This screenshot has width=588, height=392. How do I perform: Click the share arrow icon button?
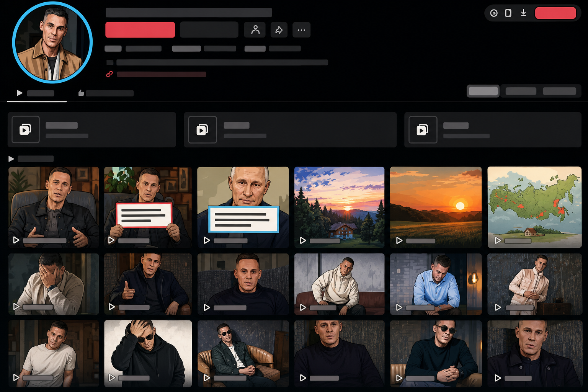pyautogui.click(x=279, y=30)
